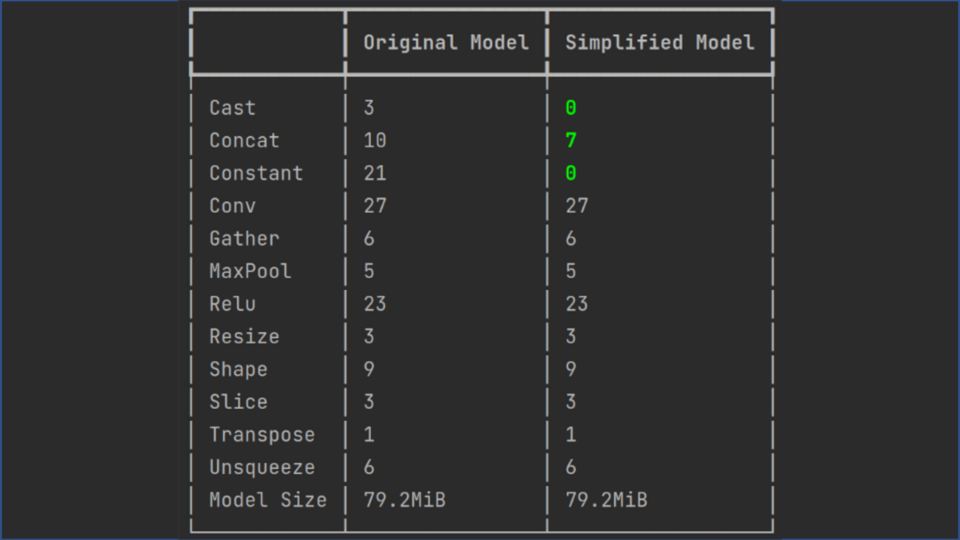
Task: Click the 'Gather' row label
Action: click(244, 239)
